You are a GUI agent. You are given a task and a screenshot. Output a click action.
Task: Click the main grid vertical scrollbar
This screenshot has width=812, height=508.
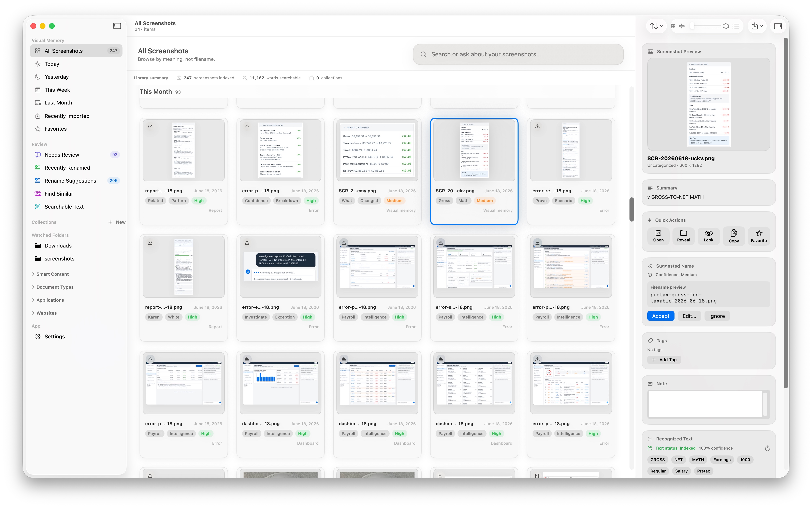(x=631, y=209)
